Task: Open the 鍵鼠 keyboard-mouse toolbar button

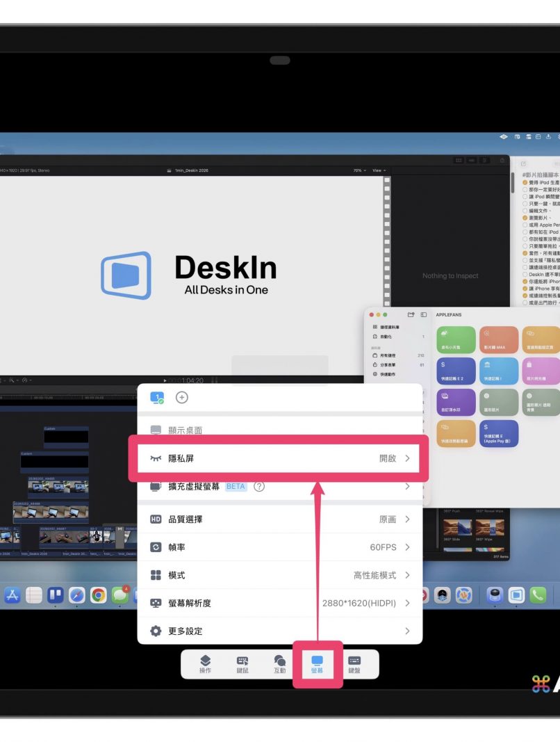Action: [242, 664]
